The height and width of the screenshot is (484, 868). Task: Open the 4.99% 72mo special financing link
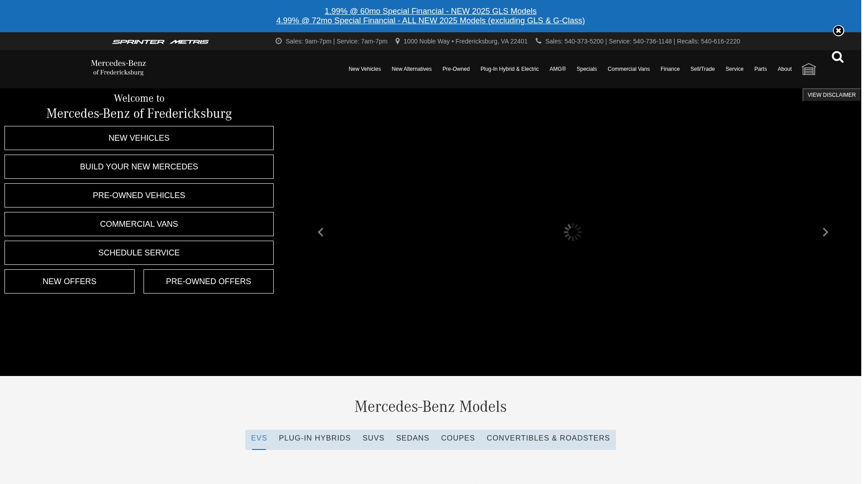431,21
